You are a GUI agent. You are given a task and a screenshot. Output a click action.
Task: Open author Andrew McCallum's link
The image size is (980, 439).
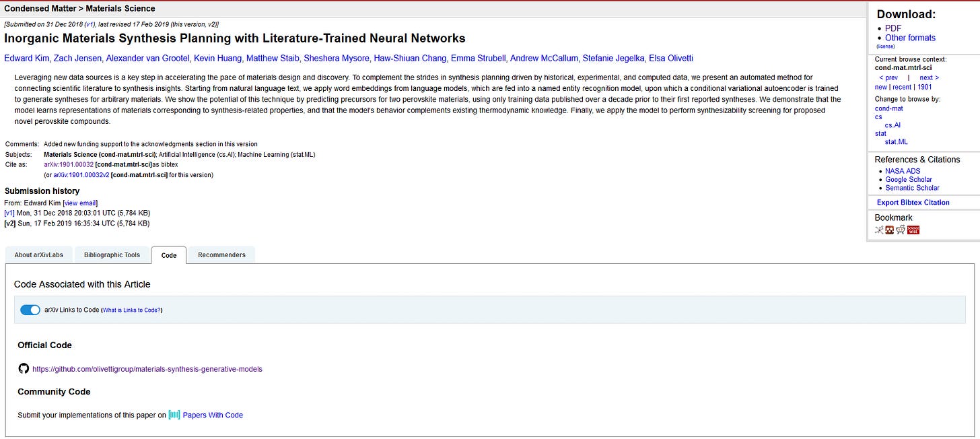pos(543,58)
